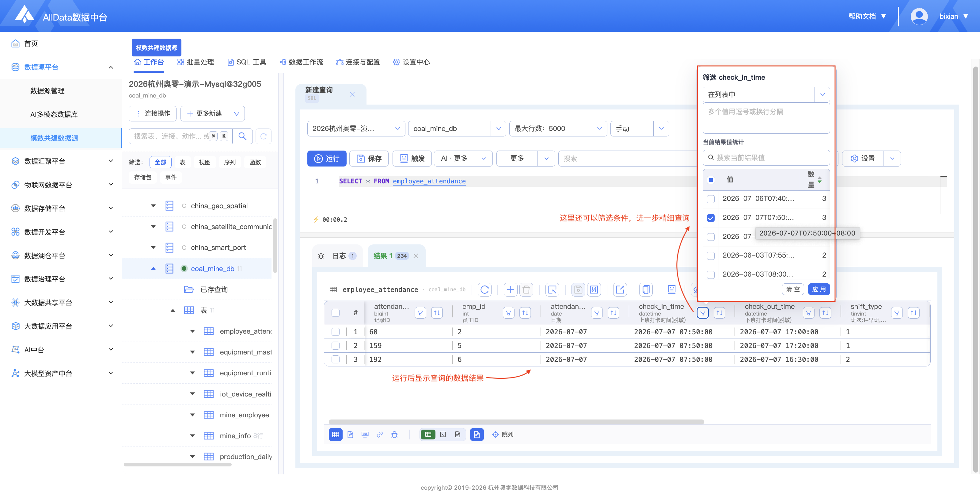Select the green table display mode
980x498 pixels.
(x=428, y=434)
